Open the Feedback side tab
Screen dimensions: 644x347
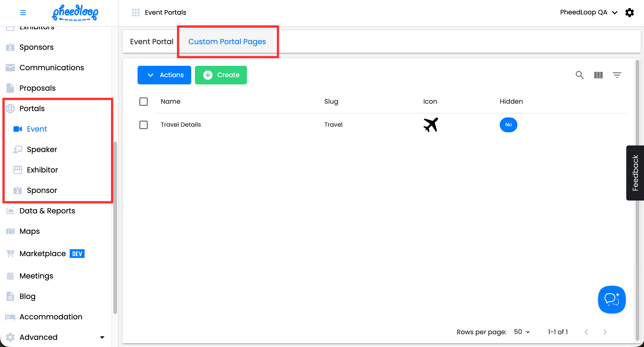click(635, 173)
